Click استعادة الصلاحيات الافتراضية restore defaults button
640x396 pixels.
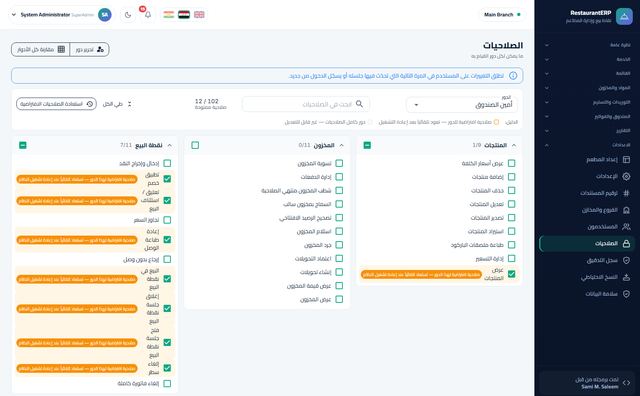[56, 104]
